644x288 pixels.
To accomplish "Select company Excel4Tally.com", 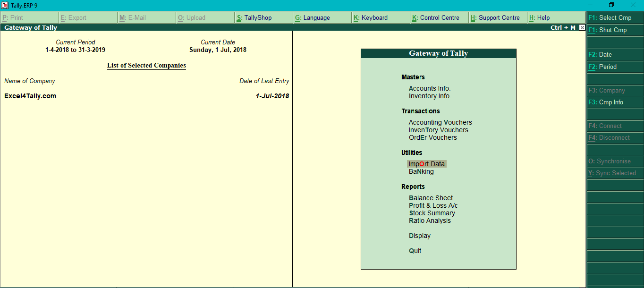I will pos(30,96).
